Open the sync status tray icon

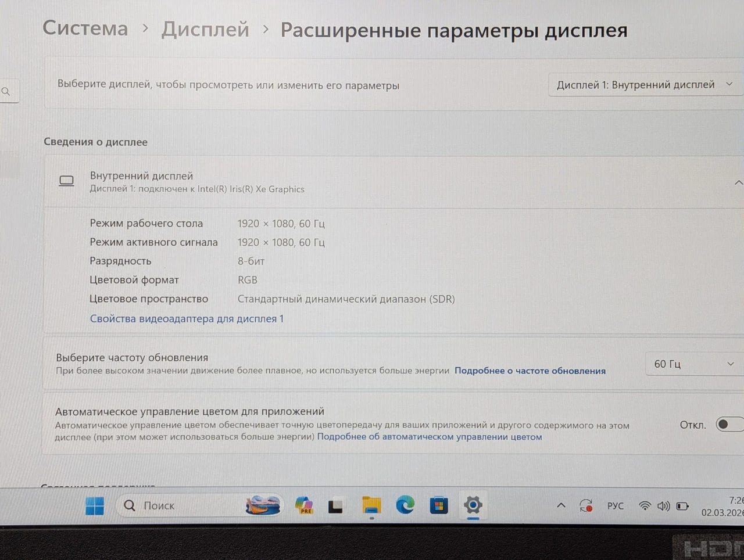click(x=586, y=506)
